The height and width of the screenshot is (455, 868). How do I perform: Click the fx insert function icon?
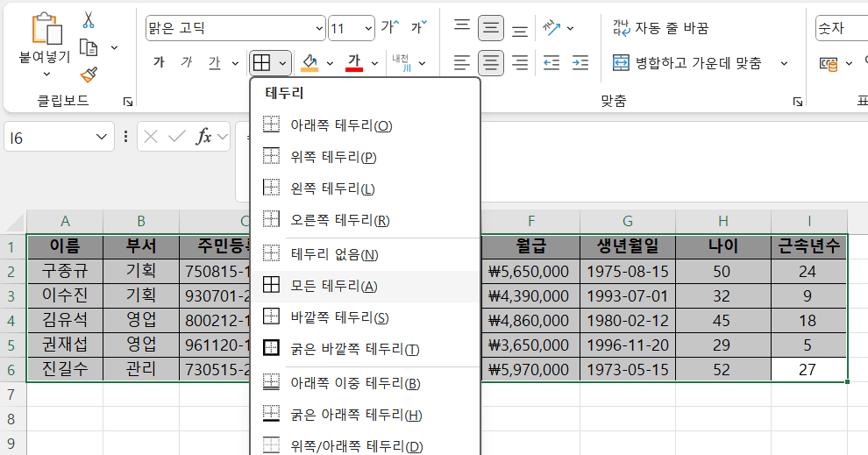coord(204,137)
